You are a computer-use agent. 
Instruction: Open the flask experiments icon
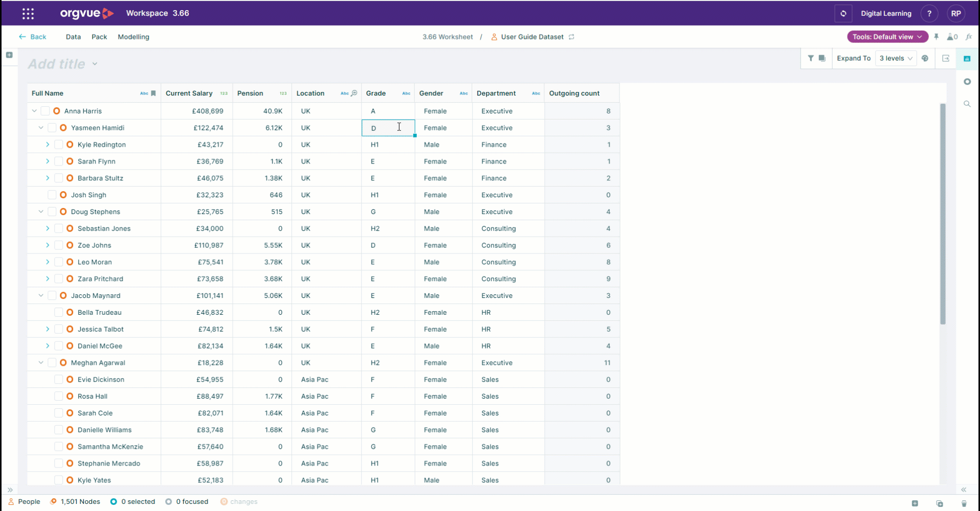952,37
